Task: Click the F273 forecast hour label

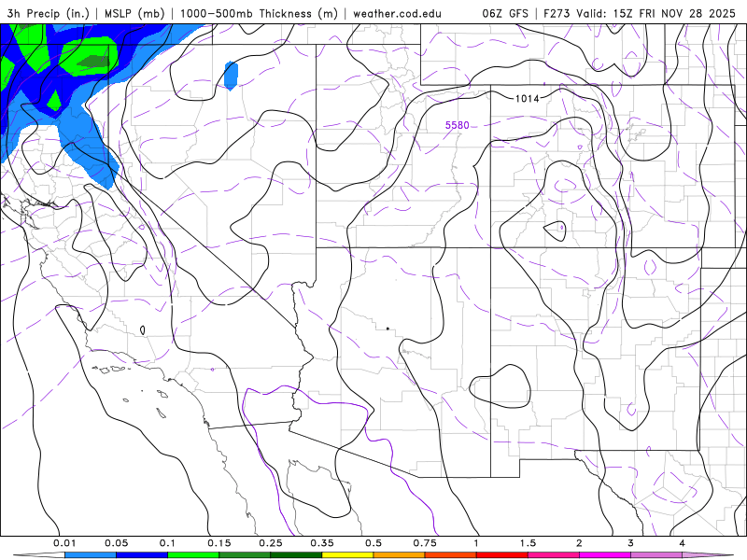Action: [x=557, y=13]
